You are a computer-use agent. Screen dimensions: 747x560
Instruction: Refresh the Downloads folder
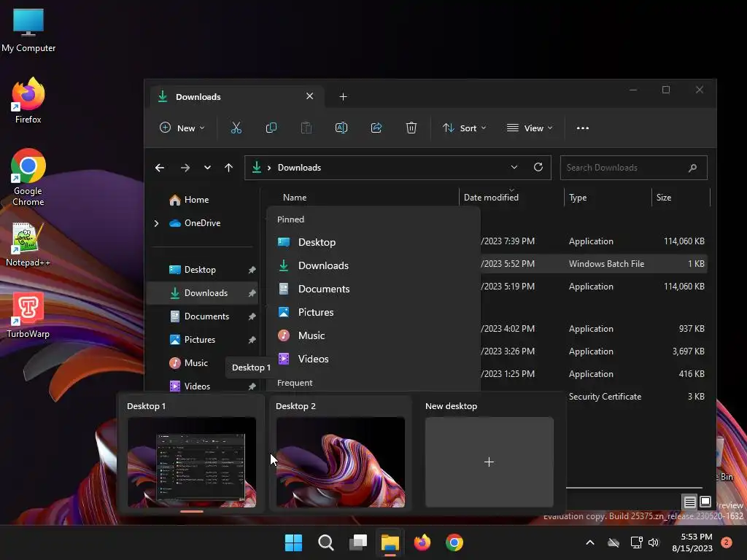(538, 167)
